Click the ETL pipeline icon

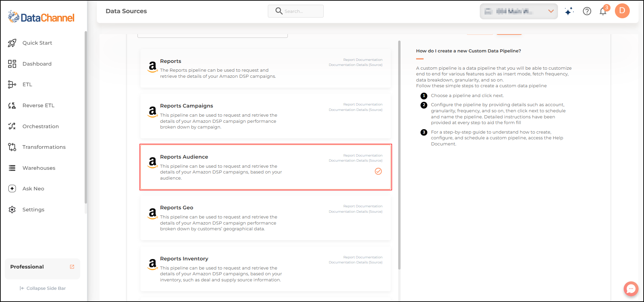tap(12, 85)
